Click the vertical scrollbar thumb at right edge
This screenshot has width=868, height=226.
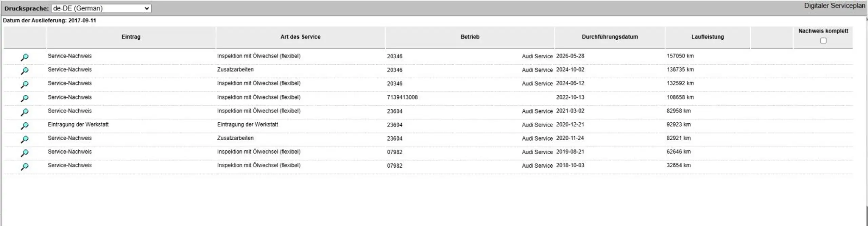click(x=867, y=215)
